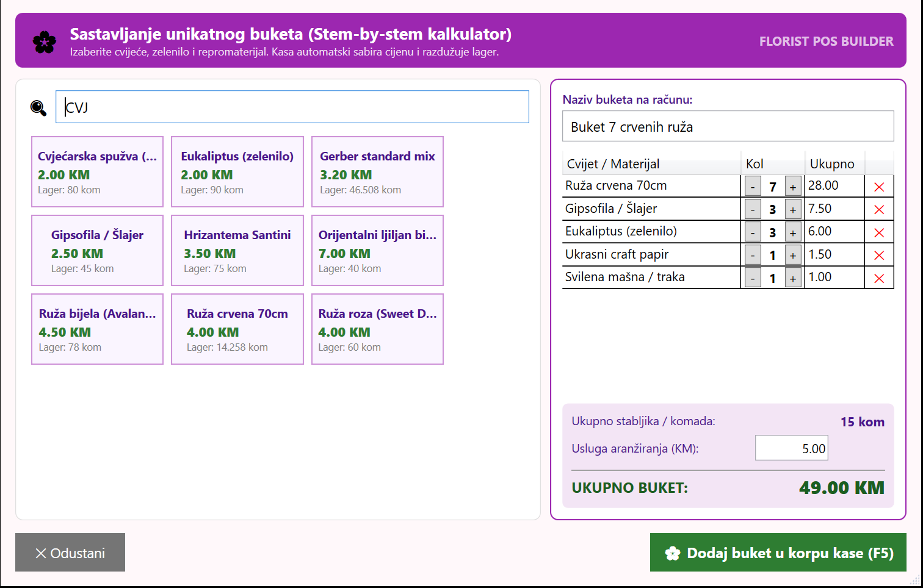
Task: Increase Ruža crvena 70cm quantity
Action: 793,187
